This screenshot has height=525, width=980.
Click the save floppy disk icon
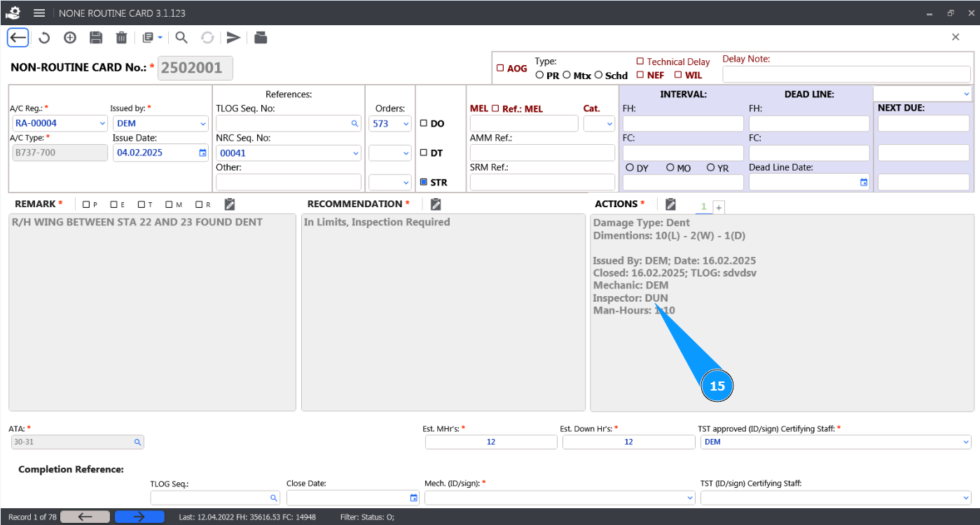[x=96, y=38]
